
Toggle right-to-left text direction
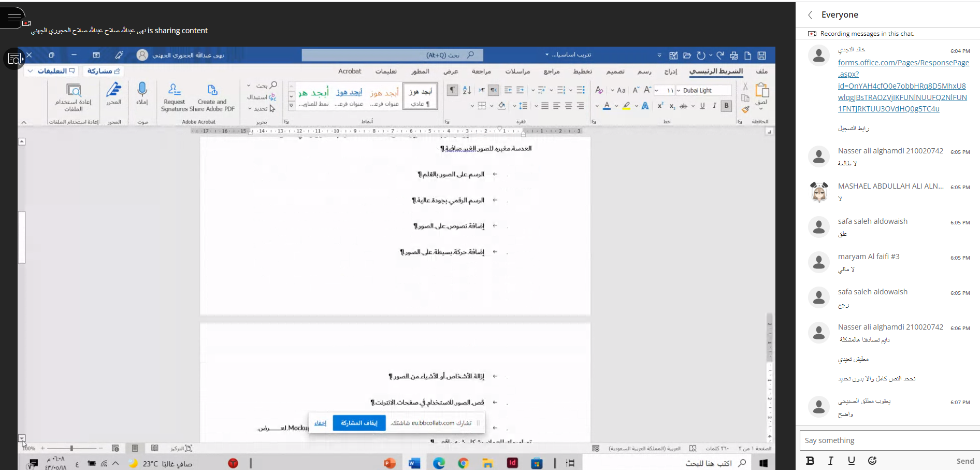(x=494, y=90)
